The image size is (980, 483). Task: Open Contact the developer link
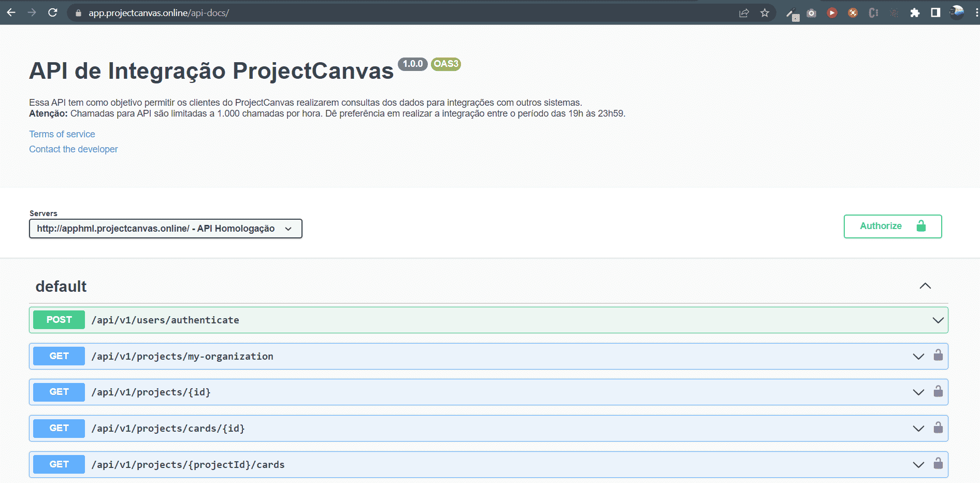click(x=74, y=149)
